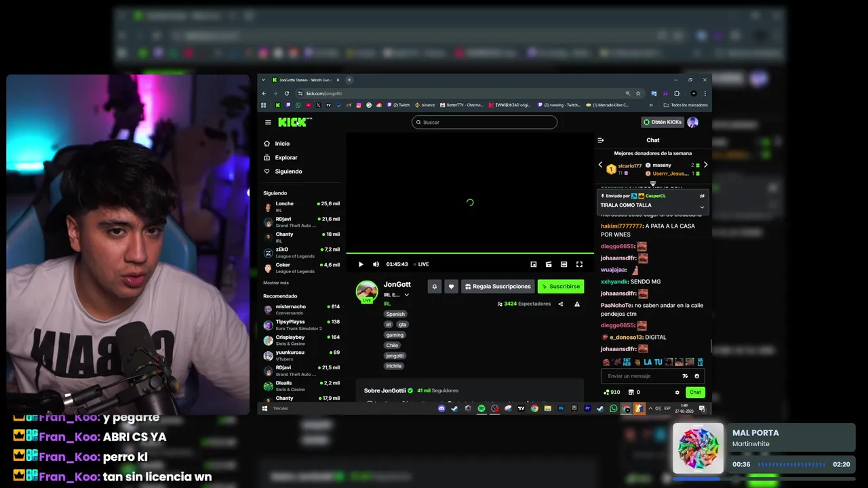Click the Chile tag

pyautogui.click(x=392, y=345)
